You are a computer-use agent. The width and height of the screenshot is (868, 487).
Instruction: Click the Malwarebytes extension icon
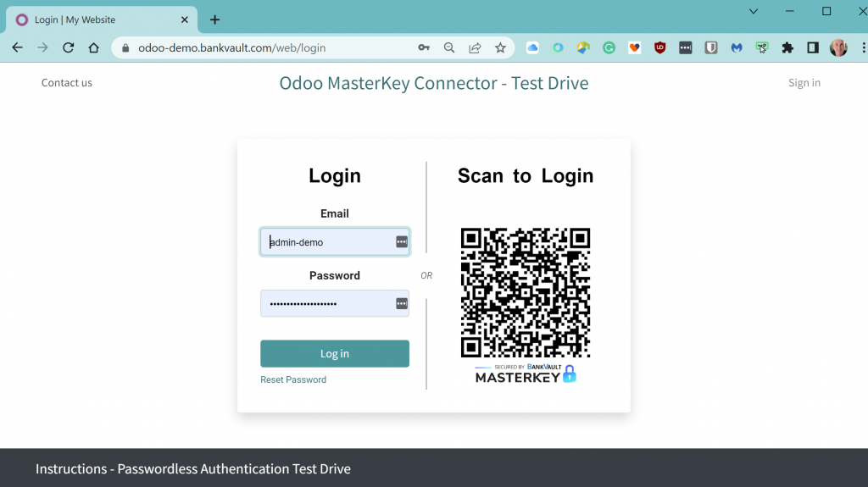(x=737, y=48)
